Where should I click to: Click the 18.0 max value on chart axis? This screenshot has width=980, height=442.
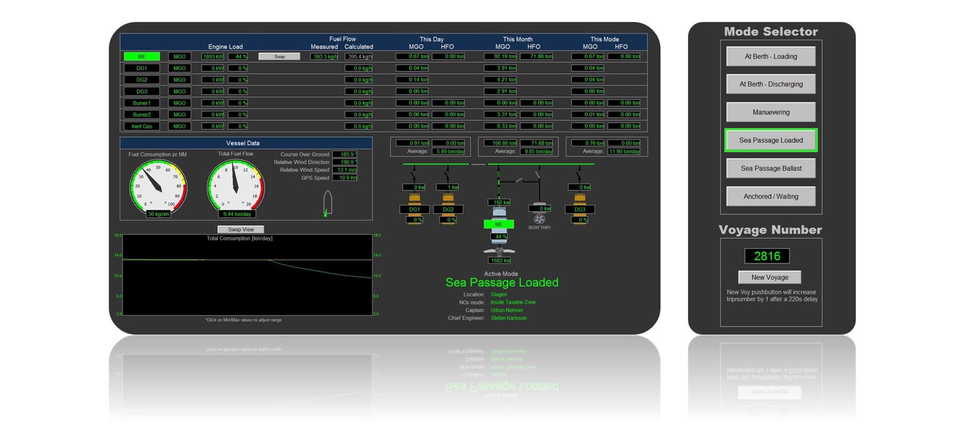tap(118, 235)
